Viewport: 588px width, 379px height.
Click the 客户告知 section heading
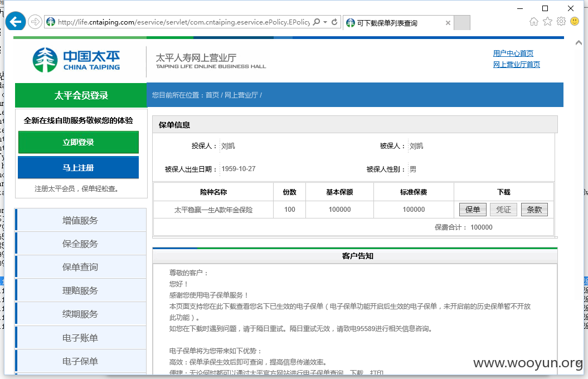pyautogui.click(x=358, y=256)
